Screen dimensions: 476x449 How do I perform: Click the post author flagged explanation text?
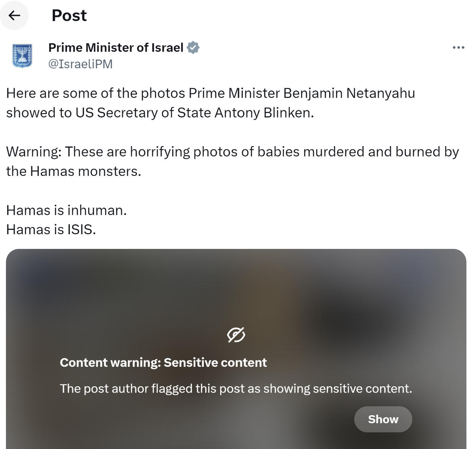click(236, 388)
